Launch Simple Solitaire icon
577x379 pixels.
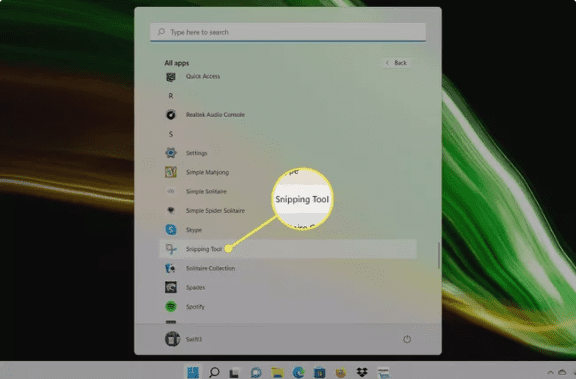(x=171, y=191)
